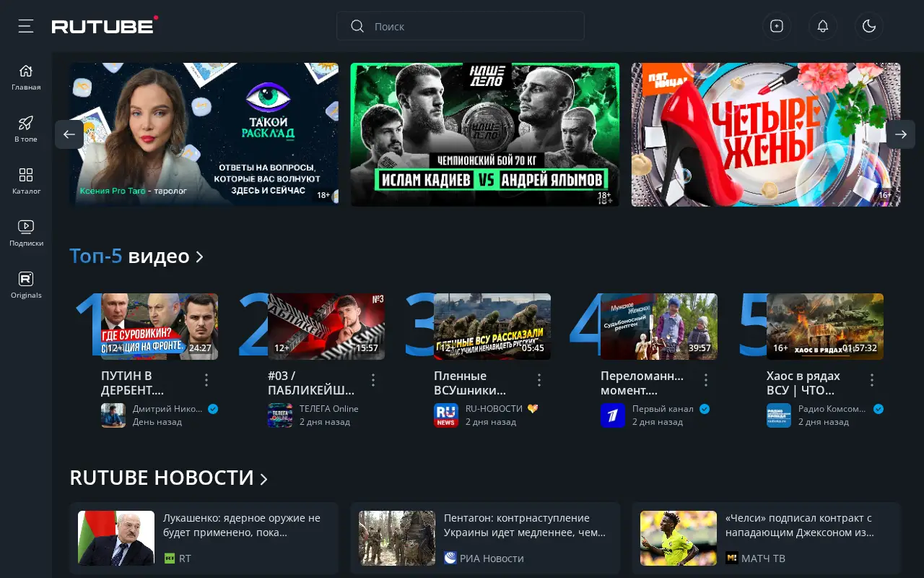924x578 pixels.
Task: Open Первый канал channel link
Action: [663, 409]
